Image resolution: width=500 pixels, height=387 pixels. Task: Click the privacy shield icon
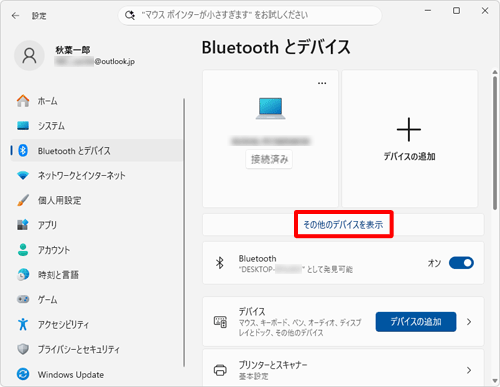pyautogui.click(x=23, y=349)
